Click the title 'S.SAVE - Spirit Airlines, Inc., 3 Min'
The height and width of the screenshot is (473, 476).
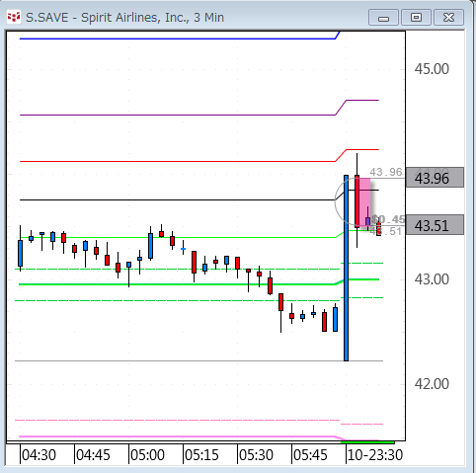[x=124, y=18]
